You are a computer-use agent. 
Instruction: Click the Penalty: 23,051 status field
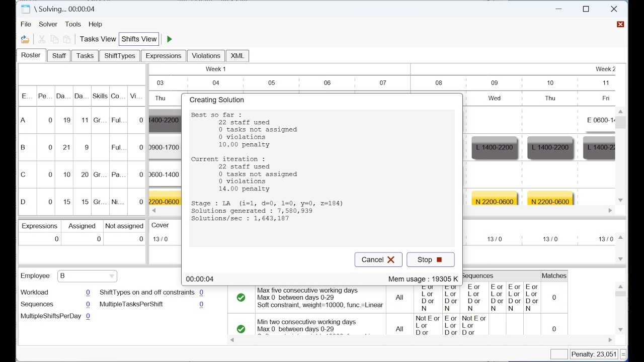coord(594,354)
